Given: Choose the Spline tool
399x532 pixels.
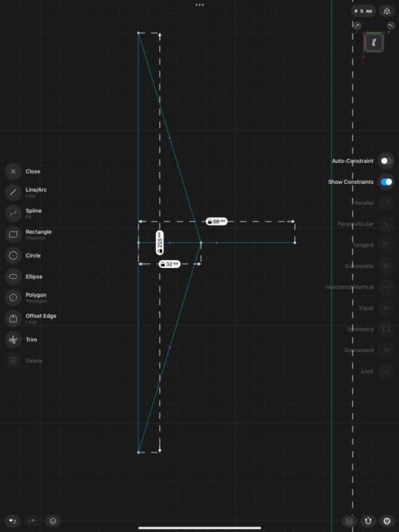Looking at the screenshot, I should pos(13,213).
